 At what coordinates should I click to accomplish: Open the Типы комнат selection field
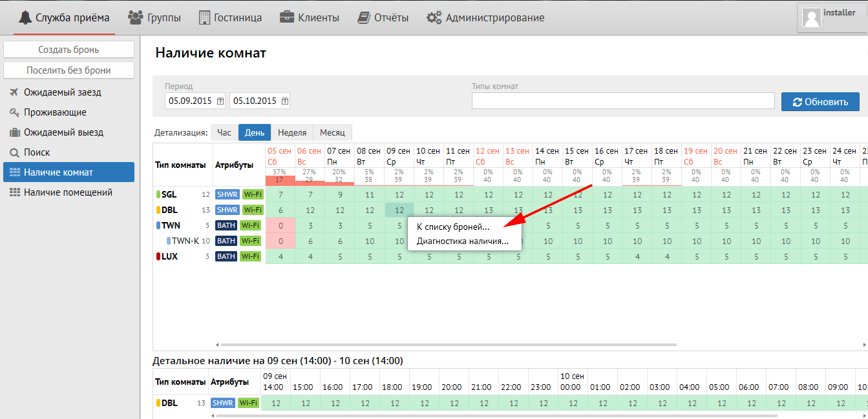tap(622, 101)
